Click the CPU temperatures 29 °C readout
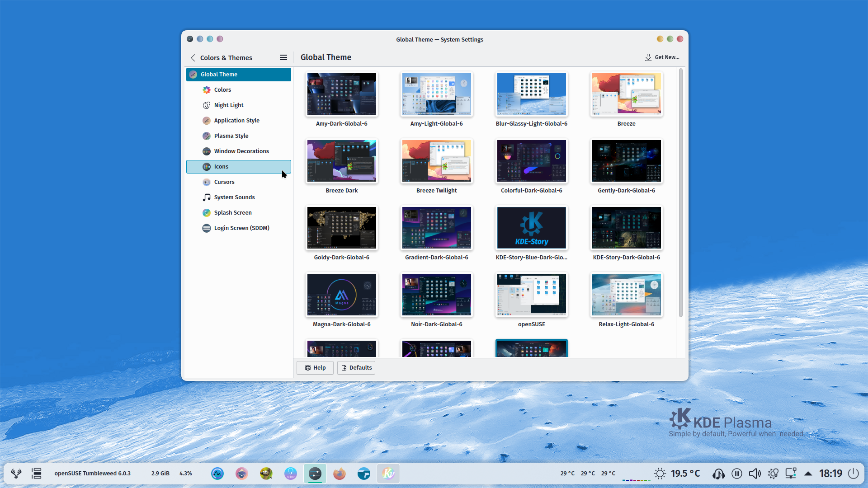The height and width of the screenshot is (488, 868). click(x=588, y=474)
